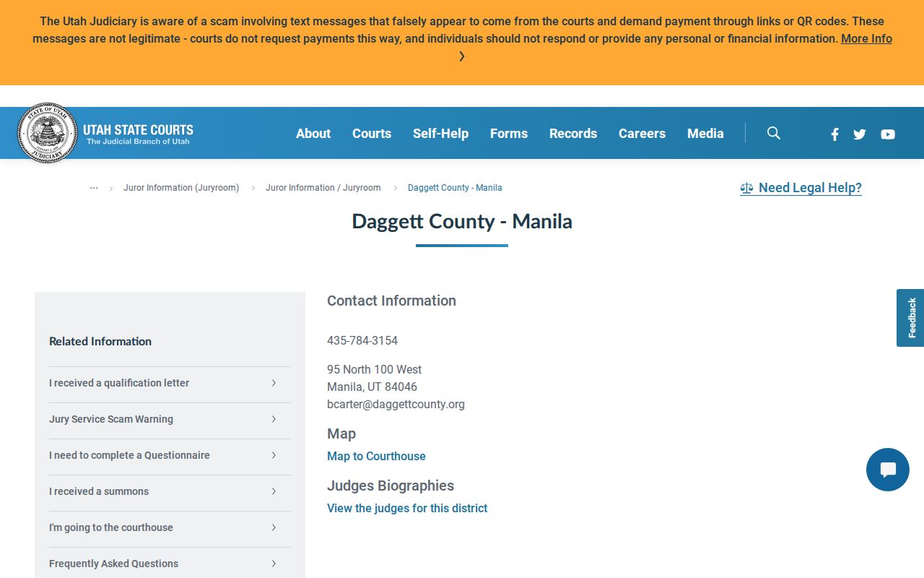The image size is (924, 578).
Task: Open 'I received a summons' item
Action: pyautogui.click(x=170, y=491)
